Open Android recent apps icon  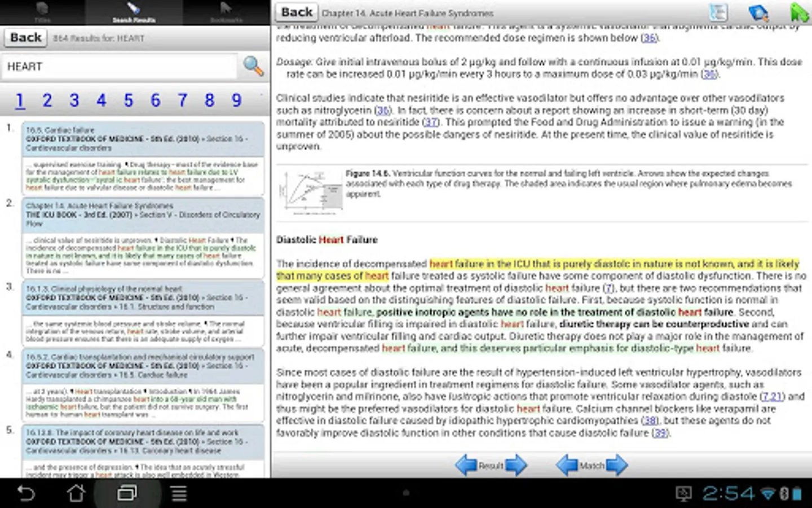(127, 493)
